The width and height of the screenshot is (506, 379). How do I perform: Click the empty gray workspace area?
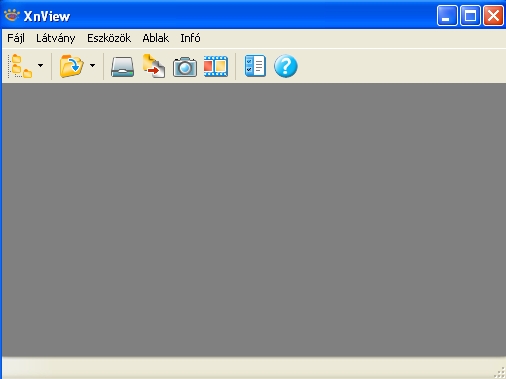(254, 220)
